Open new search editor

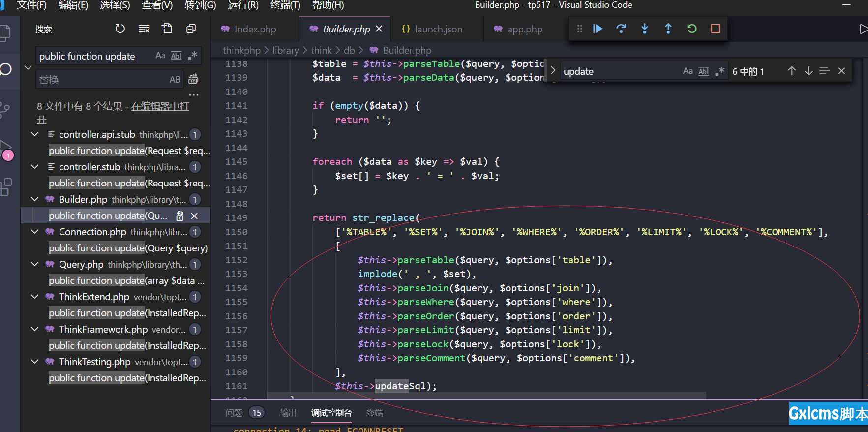167,29
